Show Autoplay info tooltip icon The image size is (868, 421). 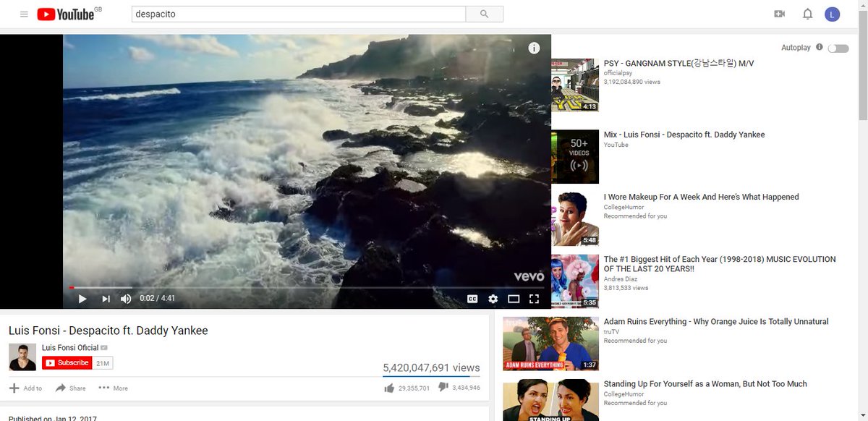point(820,47)
